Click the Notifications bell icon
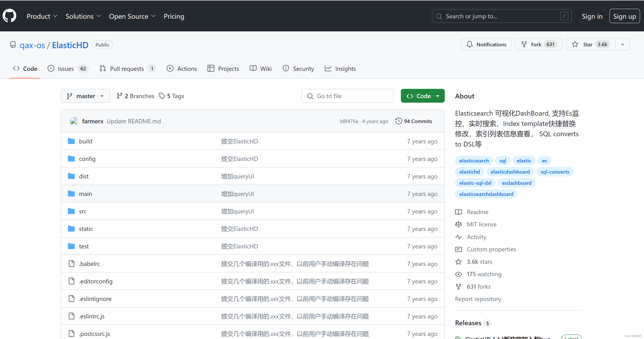 pos(470,44)
